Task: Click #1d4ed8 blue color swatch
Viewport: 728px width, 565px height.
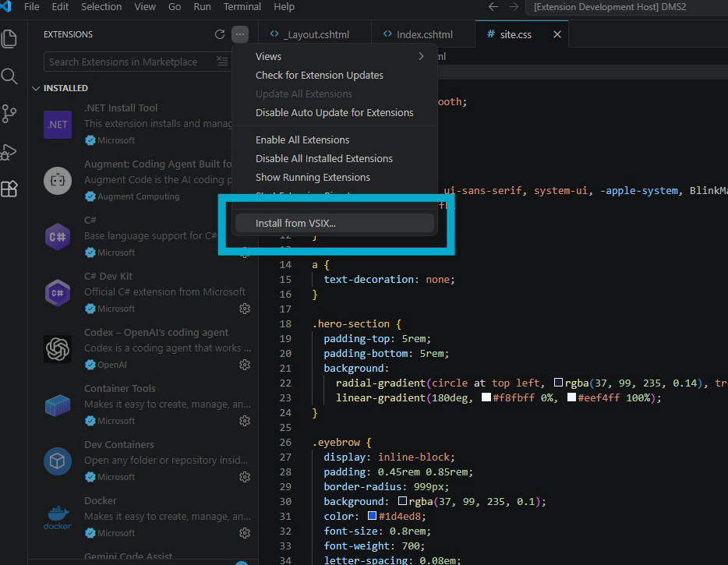Action: click(x=372, y=516)
